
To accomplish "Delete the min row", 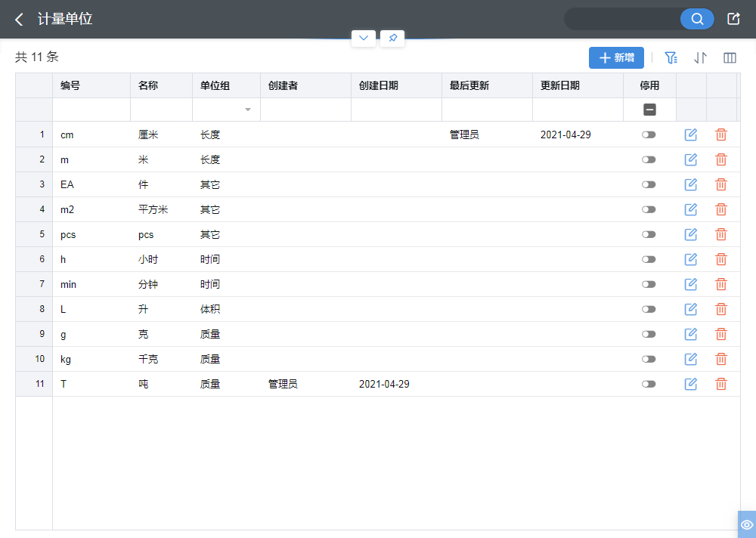I will [x=720, y=284].
